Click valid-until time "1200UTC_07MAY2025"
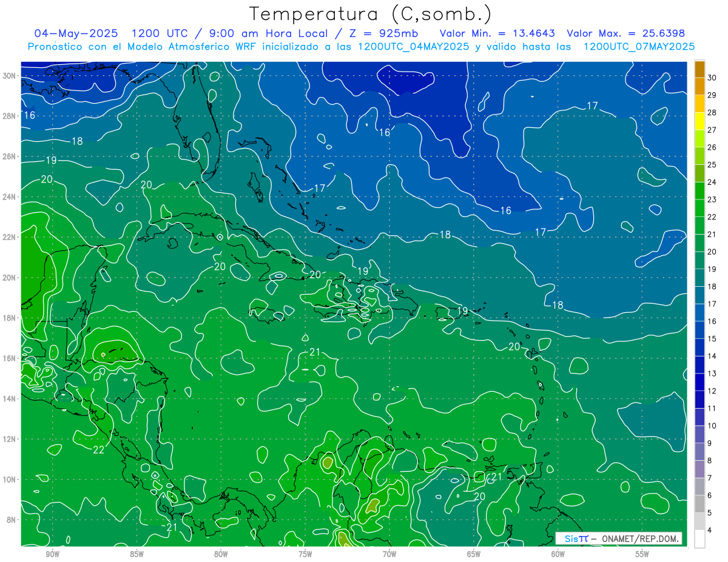Screen dimensions: 728x562 (x=639, y=47)
